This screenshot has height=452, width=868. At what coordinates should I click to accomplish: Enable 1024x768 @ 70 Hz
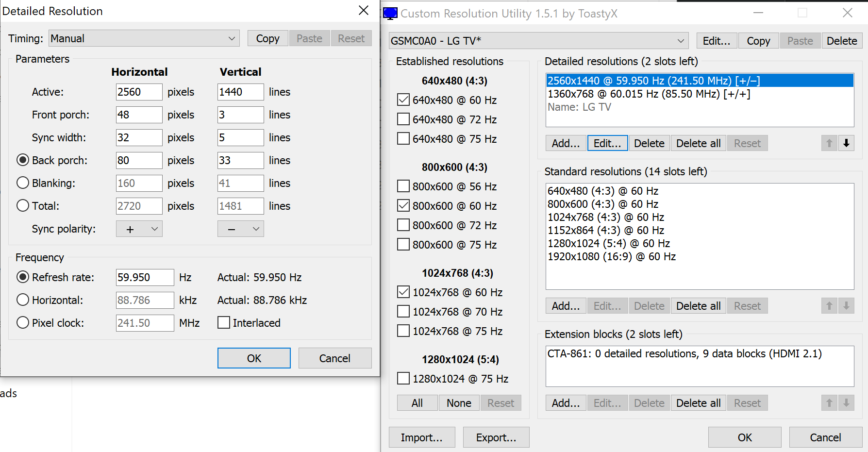[403, 312]
